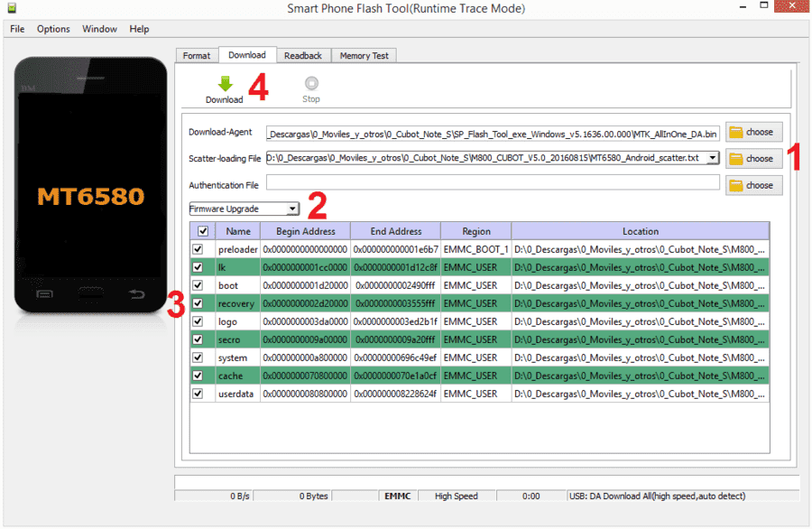This screenshot has width=812, height=529.
Task: Uncheck the system partition checkbox
Action: tap(198, 357)
